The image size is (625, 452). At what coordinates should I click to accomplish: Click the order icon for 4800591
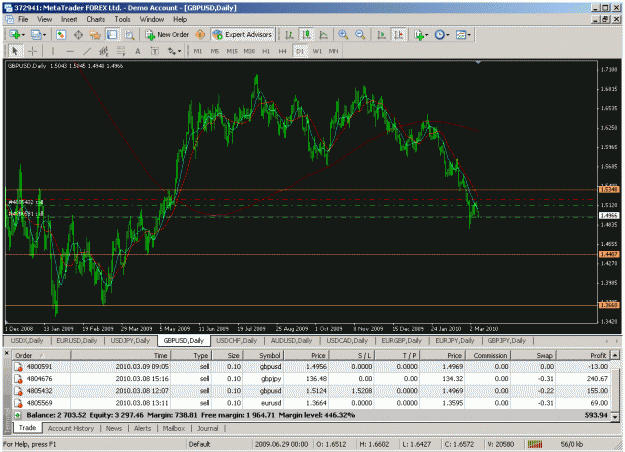coord(18,367)
